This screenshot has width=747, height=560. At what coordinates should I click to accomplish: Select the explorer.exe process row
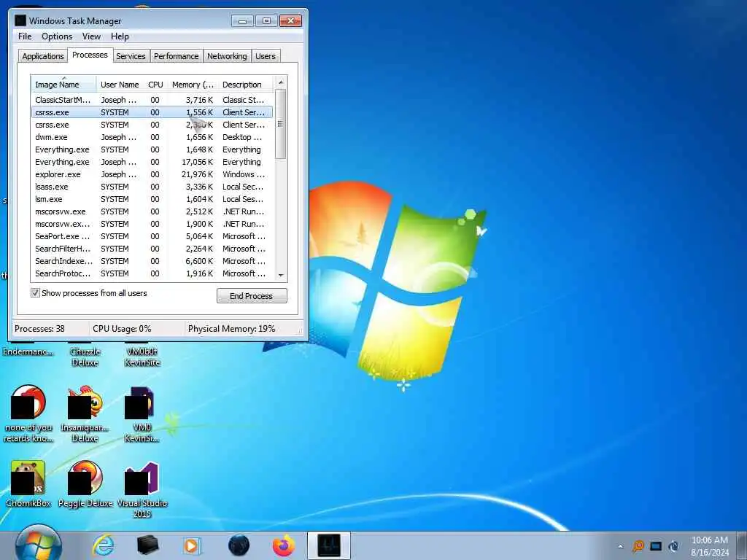[x=152, y=174]
